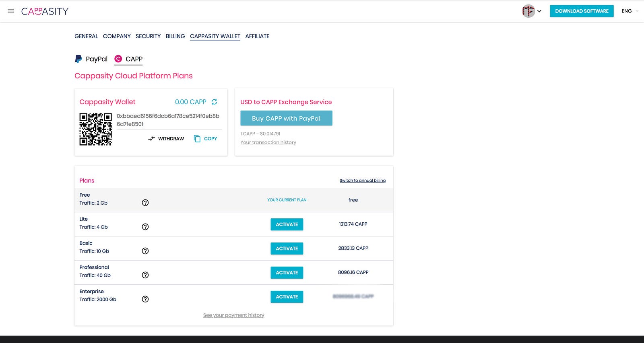Activate the Enterprise plan
The width and height of the screenshot is (644, 343).
coord(287,297)
